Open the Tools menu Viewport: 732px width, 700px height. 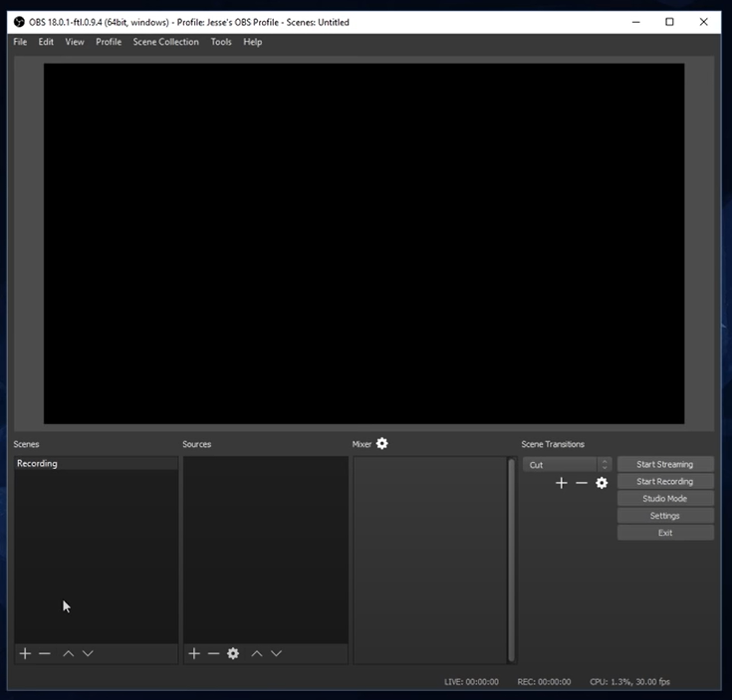(221, 42)
